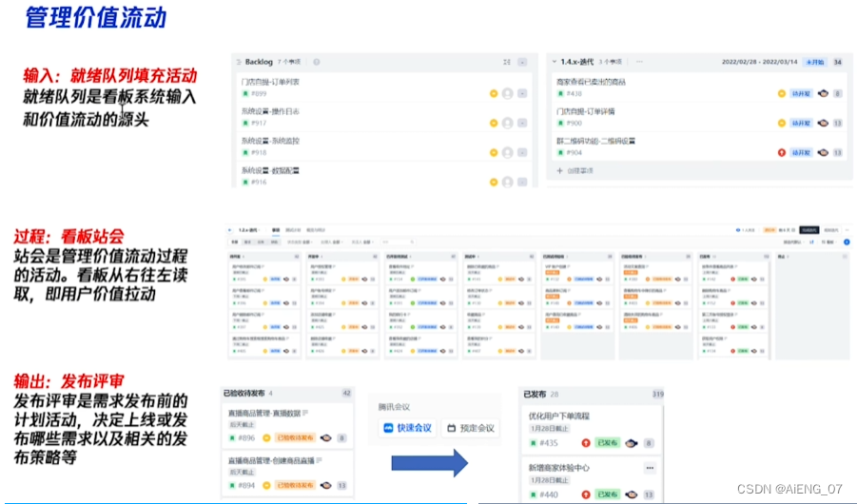
Task: Collapse the 1.4.x-迭代 iteration chevron
Action: click(555, 62)
